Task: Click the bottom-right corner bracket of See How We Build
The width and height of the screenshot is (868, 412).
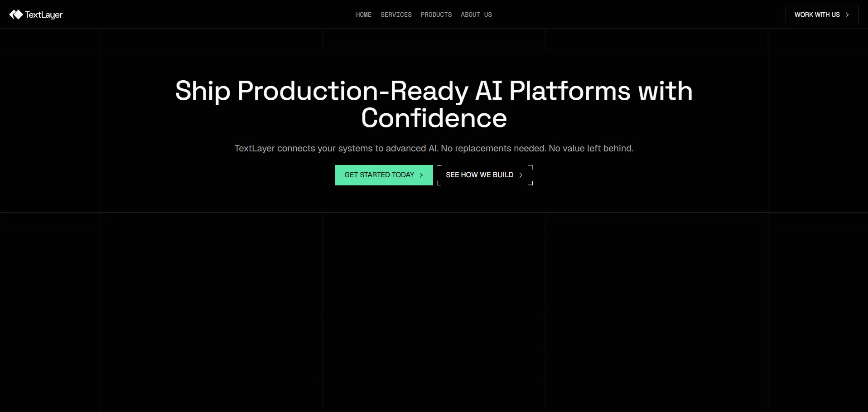Action: point(530,183)
